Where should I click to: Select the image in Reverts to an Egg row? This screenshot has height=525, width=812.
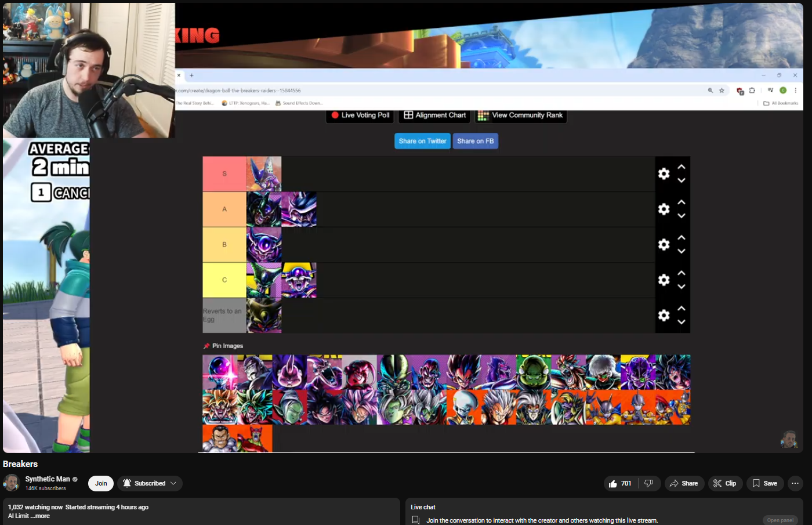264,315
